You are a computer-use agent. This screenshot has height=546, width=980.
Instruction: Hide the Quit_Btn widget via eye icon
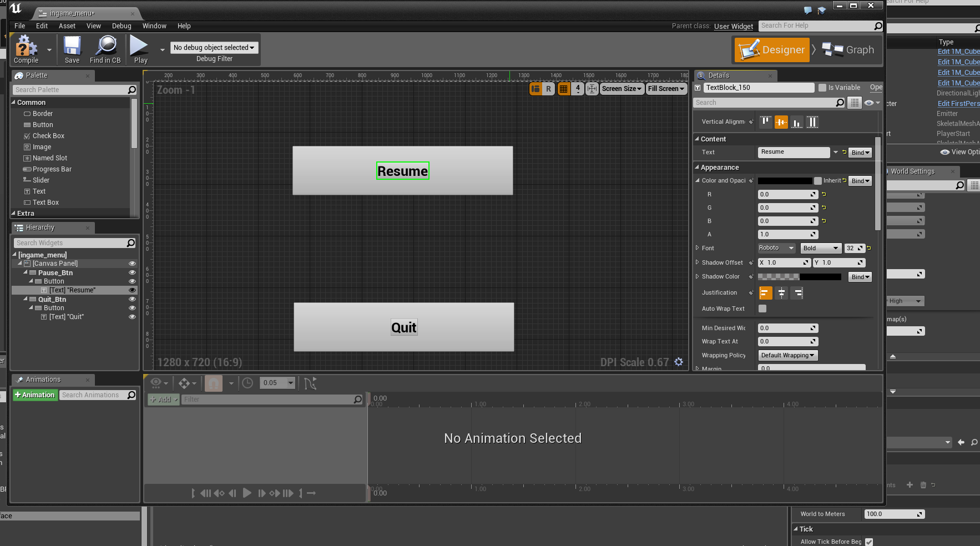point(132,299)
